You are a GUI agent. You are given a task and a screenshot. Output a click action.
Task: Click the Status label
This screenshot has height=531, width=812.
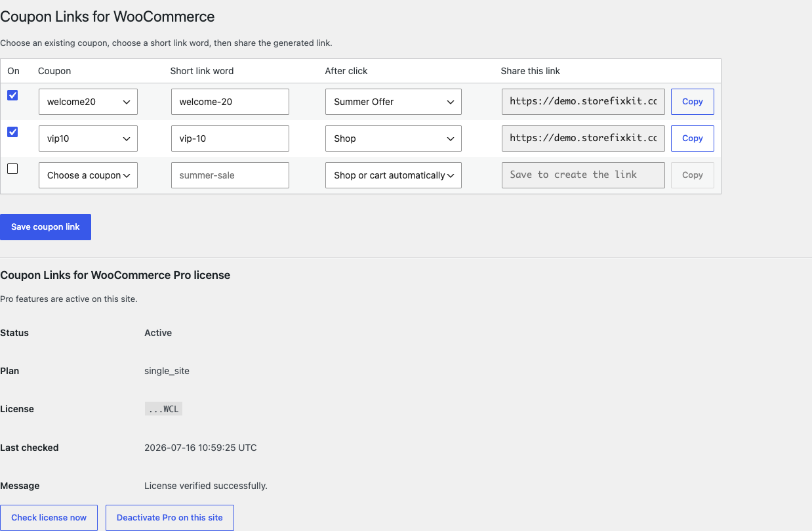pos(14,333)
